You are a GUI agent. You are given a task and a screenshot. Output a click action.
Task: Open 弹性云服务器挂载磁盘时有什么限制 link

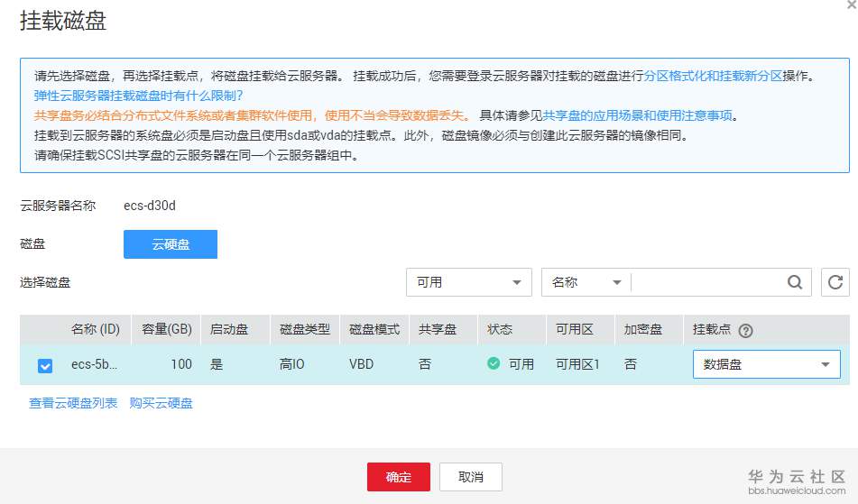click(x=138, y=96)
